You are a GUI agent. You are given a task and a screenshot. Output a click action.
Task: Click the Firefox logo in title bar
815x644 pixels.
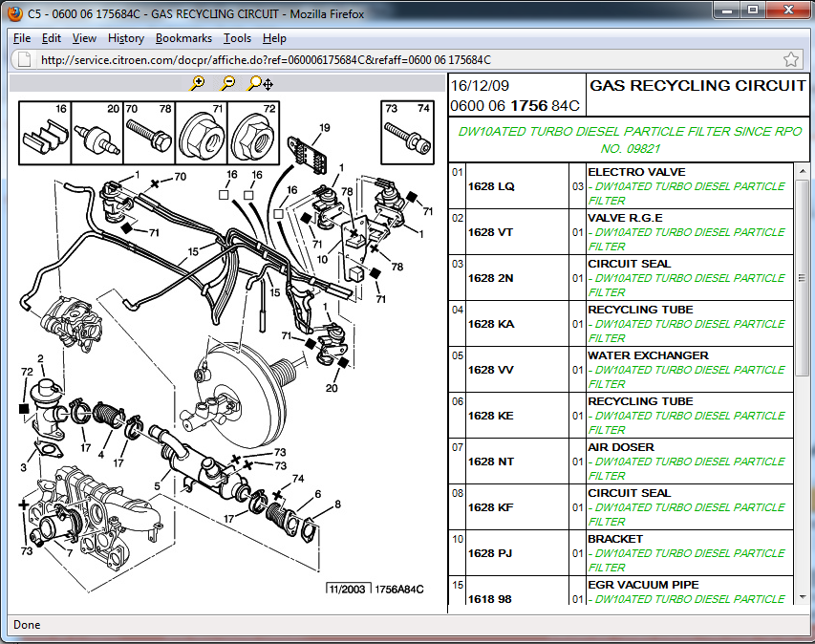14,13
